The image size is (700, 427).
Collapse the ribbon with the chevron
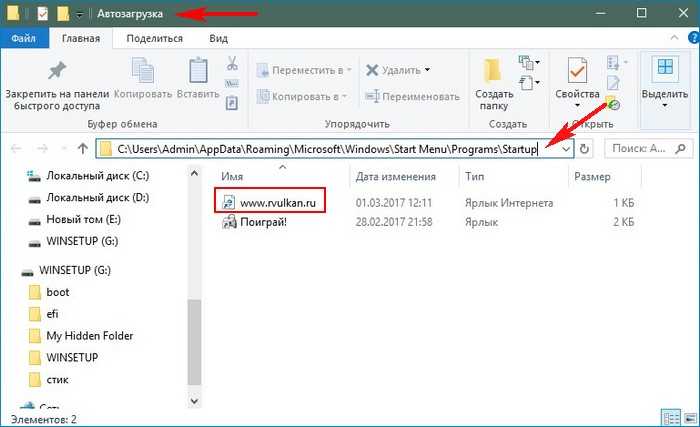tap(674, 38)
